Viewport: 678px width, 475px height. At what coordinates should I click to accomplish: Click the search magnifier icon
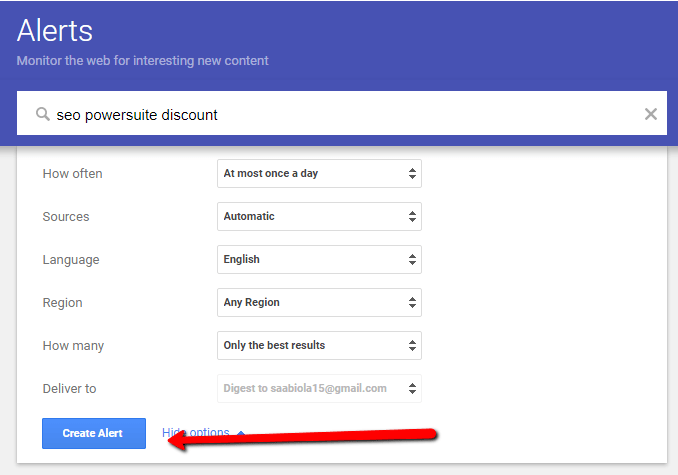click(x=43, y=114)
